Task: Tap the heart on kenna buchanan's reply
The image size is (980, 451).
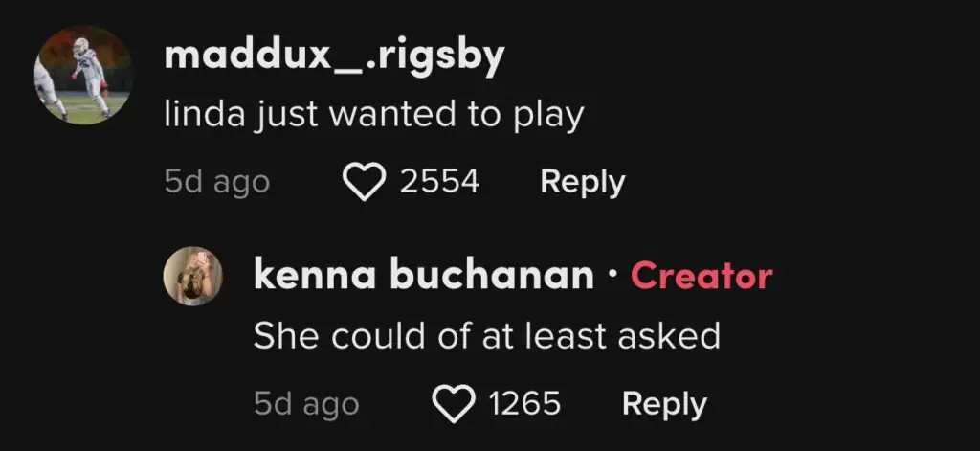Action: [x=454, y=404]
